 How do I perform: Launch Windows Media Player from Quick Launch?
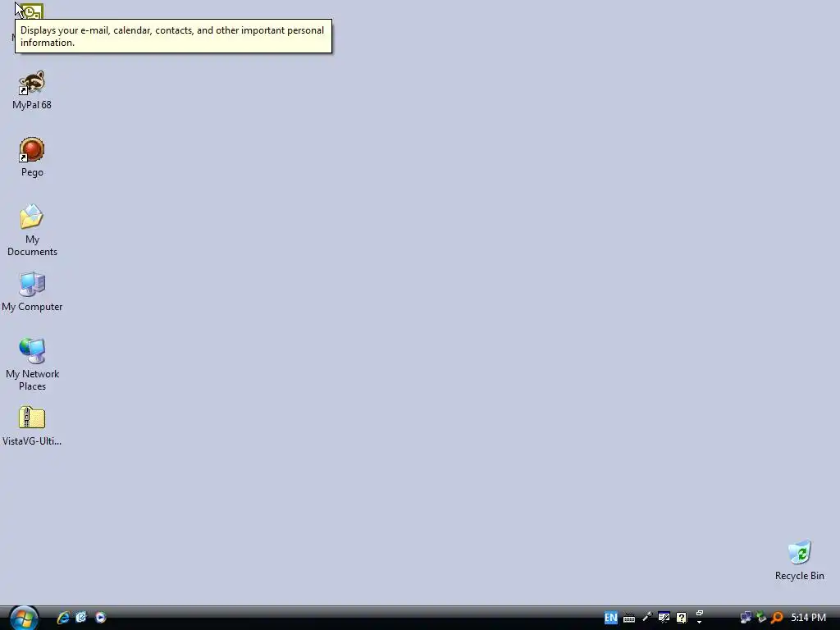click(x=101, y=618)
